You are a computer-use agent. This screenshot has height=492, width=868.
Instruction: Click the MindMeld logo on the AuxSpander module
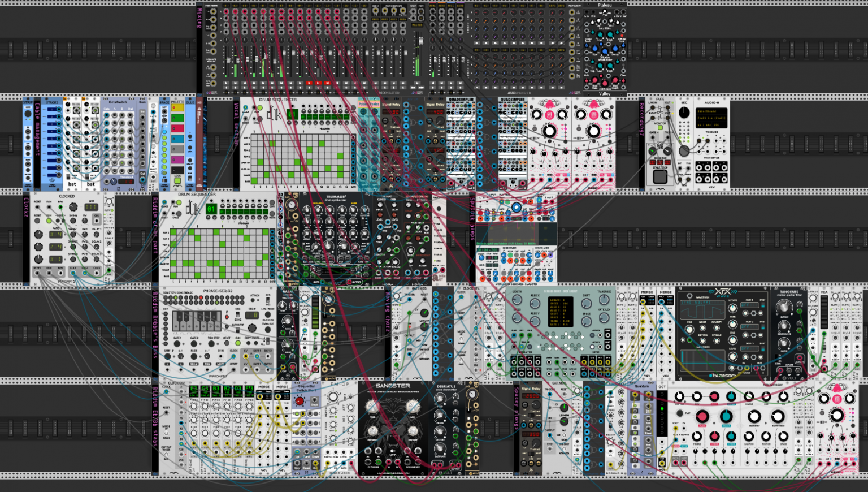click(574, 93)
